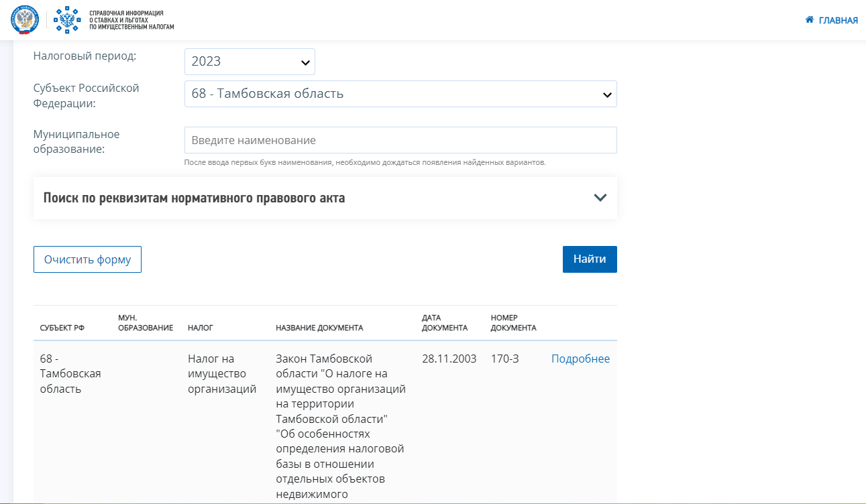Click the Субъект РФ column header
This screenshot has width=866, height=504.
point(62,328)
